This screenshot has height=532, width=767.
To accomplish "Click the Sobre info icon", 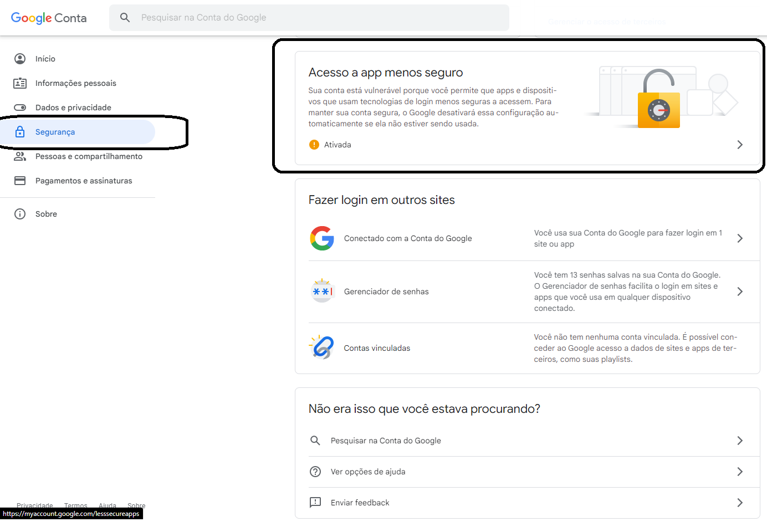I will point(20,214).
